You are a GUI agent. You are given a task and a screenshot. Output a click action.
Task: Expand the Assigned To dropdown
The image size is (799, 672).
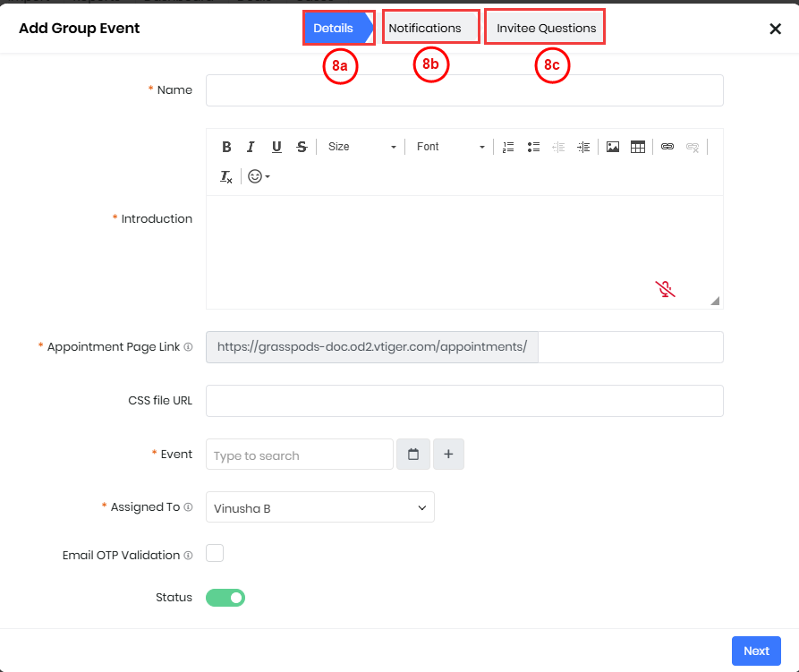click(x=319, y=508)
